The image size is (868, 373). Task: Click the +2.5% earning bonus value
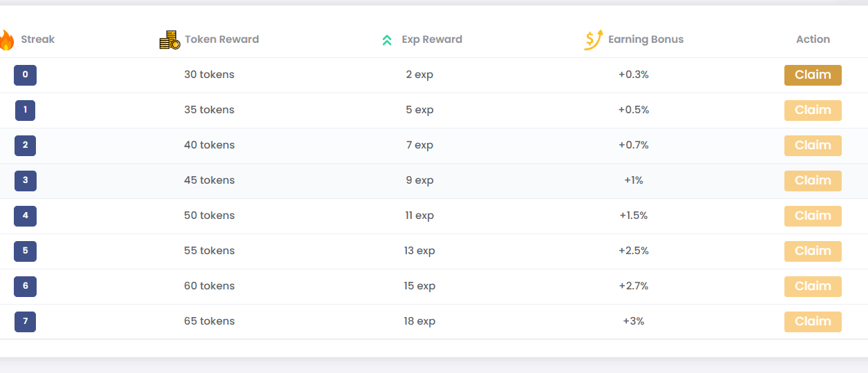tap(634, 251)
